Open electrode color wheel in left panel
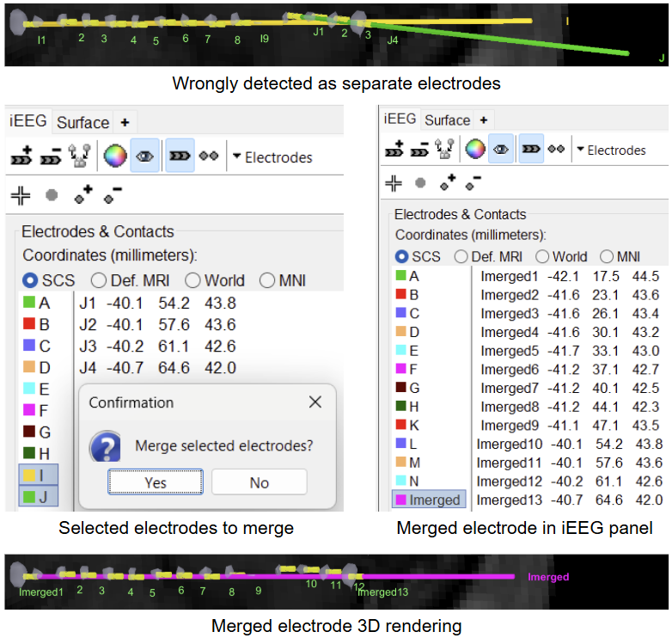Image resolution: width=672 pixels, height=638 pixels. click(x=114, y=156)
